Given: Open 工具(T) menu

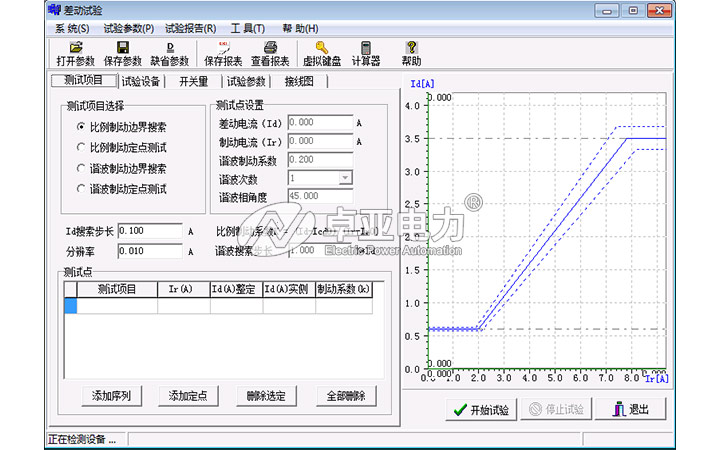Looking at the screenshot, I should click(248, 28).
